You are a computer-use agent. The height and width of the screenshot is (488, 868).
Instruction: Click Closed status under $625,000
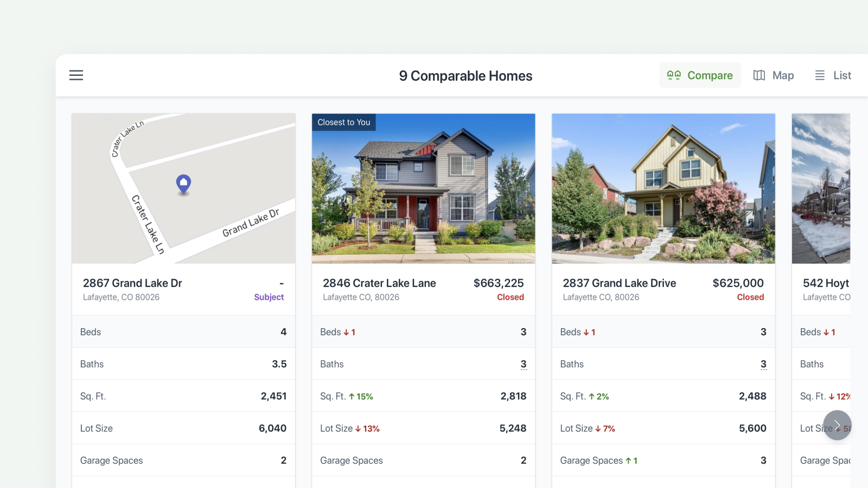click(750, 297)
